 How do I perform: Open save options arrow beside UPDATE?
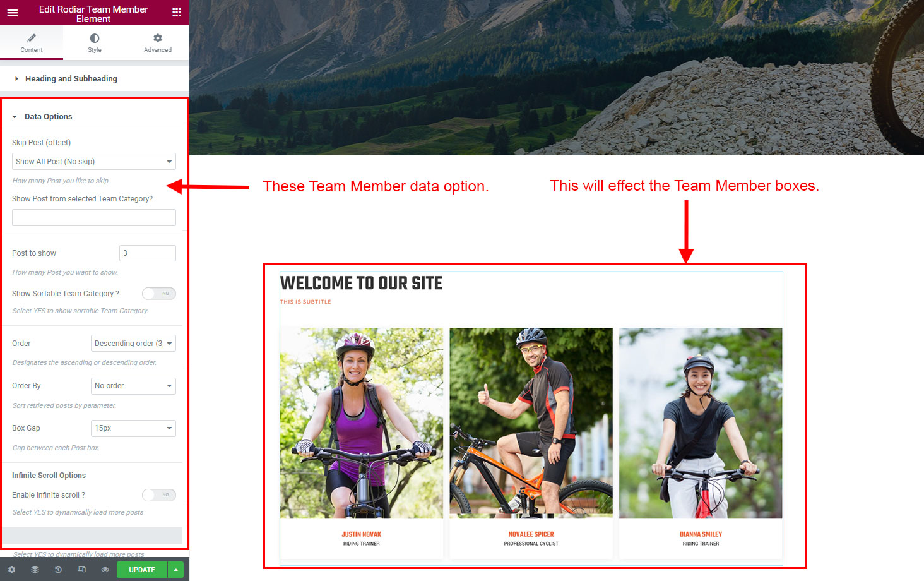click(x=176, y=570)
